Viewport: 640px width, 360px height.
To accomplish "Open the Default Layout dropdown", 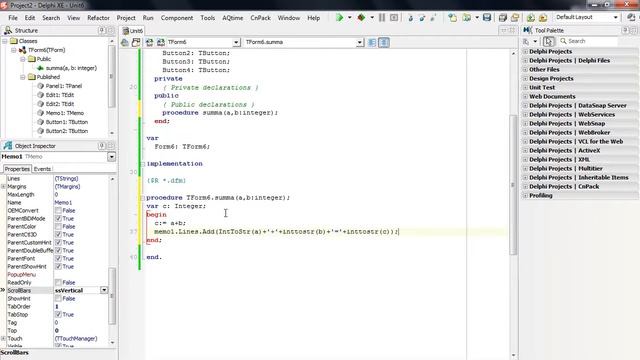I will (x=616, y=17).
